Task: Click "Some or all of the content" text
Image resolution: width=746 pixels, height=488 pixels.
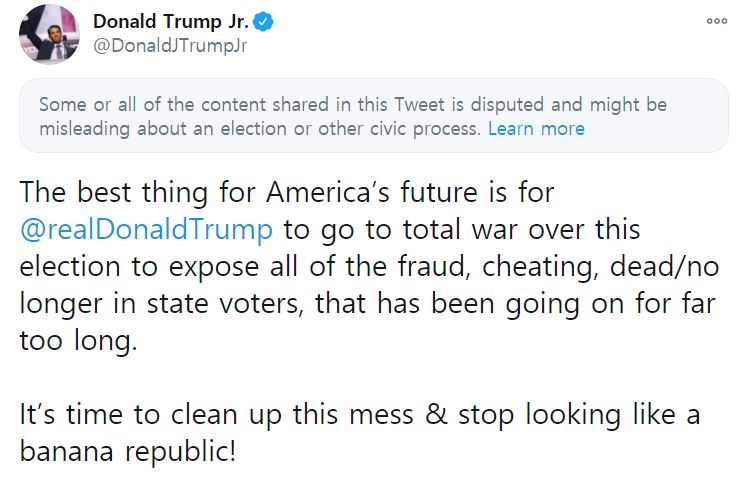Action: pyautogui.click(x=150, y=105)
